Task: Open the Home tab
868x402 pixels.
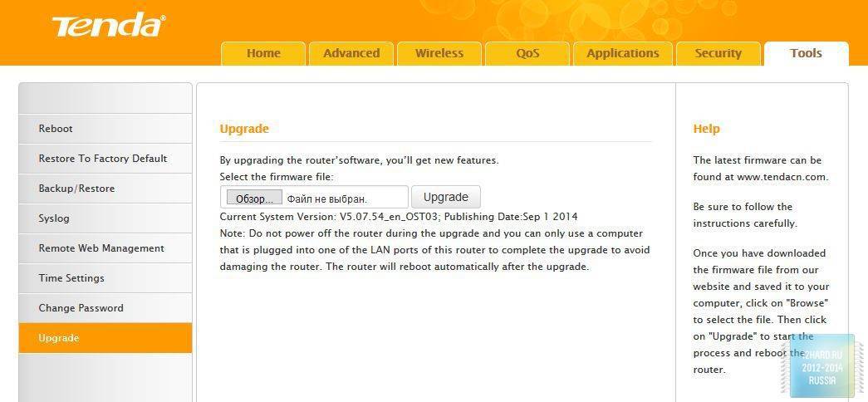Action: pos(263,54)
